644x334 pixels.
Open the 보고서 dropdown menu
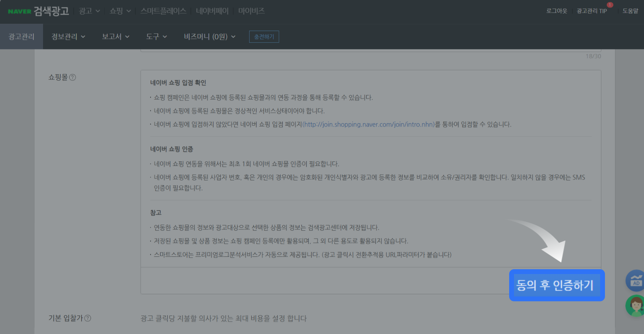coord(116,37)
